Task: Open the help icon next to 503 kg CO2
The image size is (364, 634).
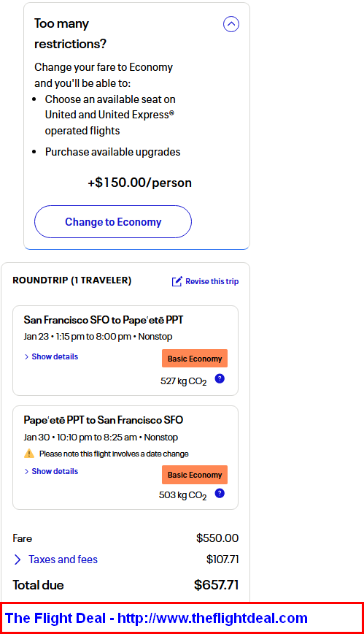Action: 220,493
